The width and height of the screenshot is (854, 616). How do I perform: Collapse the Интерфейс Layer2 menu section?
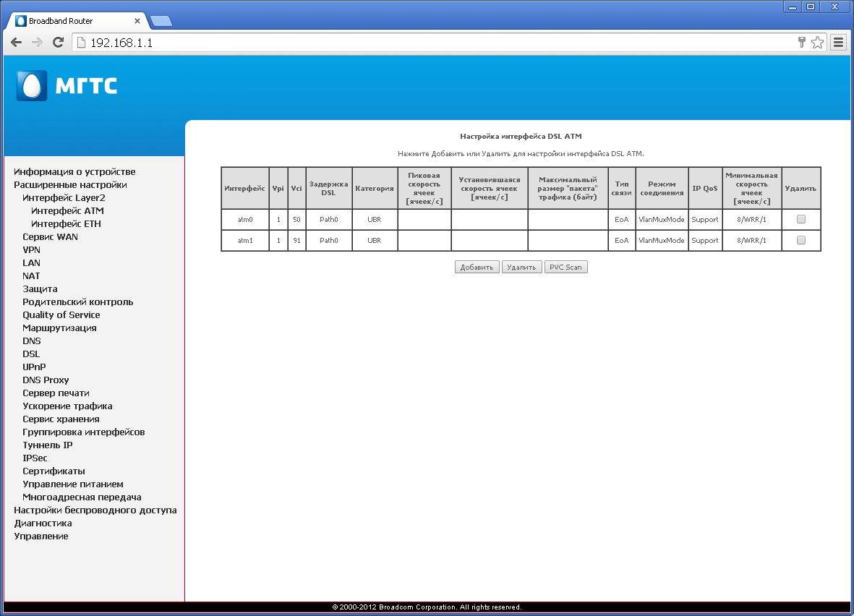click(64, 198)
